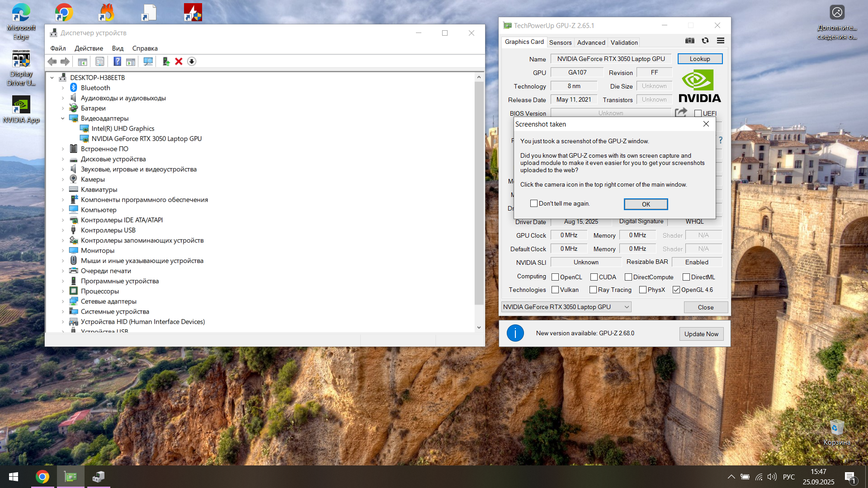Toggle the OpenGL 4.6 checkbox
The image size is (868, 488).
click(x=676, y=290)
